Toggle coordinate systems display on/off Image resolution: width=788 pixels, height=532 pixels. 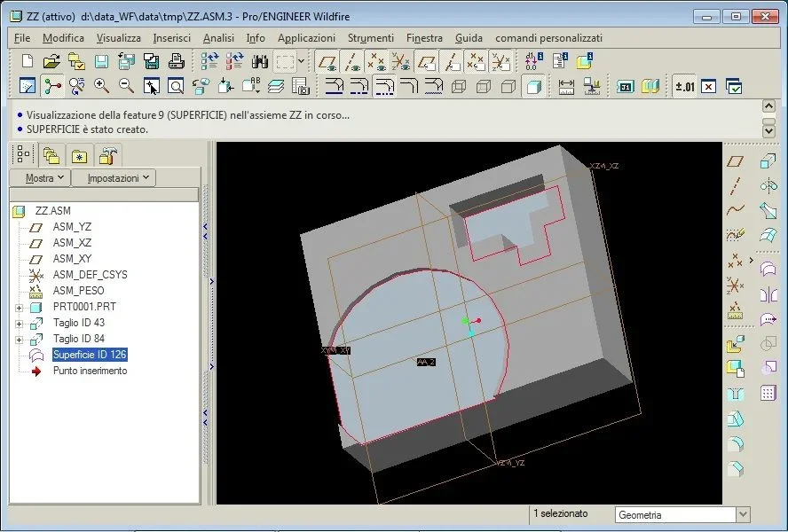[x=401, y=62]
